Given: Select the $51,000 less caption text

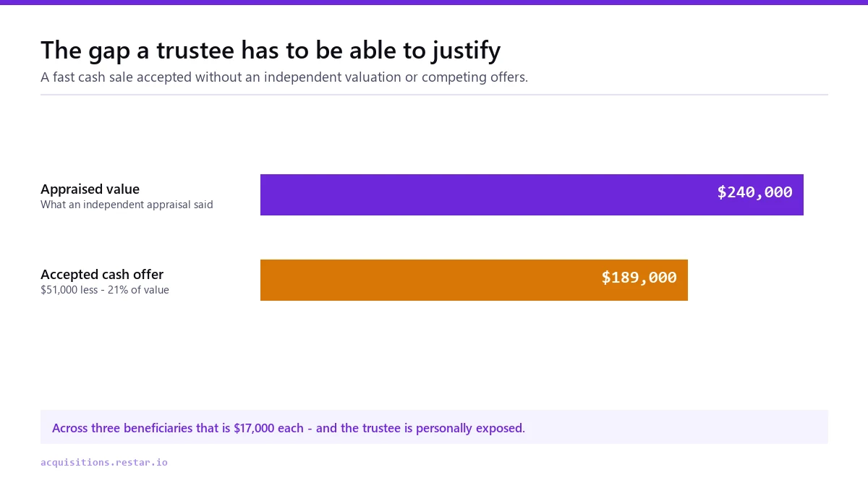Looking at the screenshot, I should 105,290.
